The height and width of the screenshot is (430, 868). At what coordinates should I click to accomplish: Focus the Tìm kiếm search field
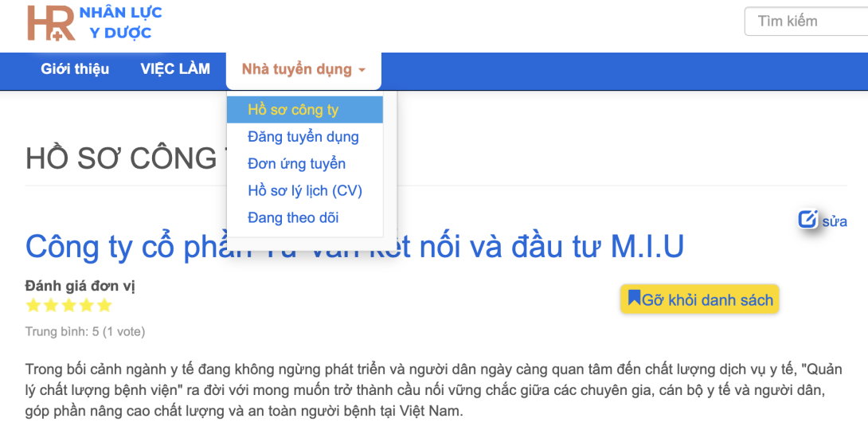click(804, 21)
